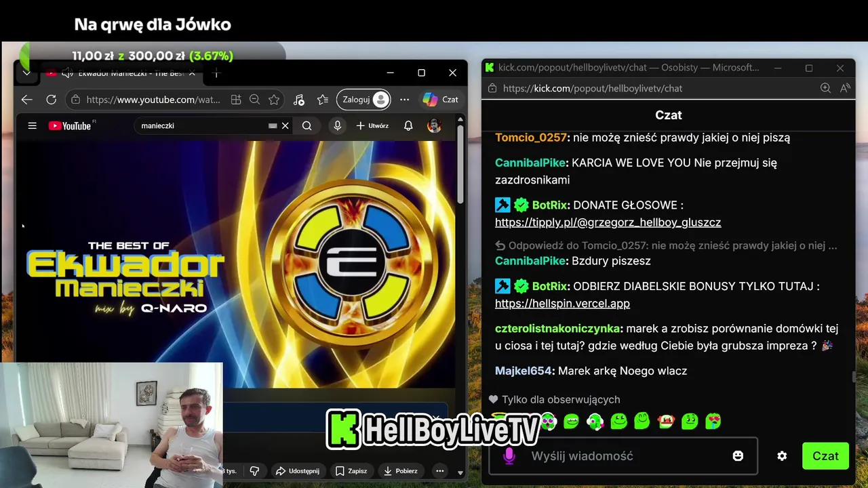Click the Zaloguj sign-in button
Image resolution: width=868 pixels, height=488 pixels.
pos(364,100)
